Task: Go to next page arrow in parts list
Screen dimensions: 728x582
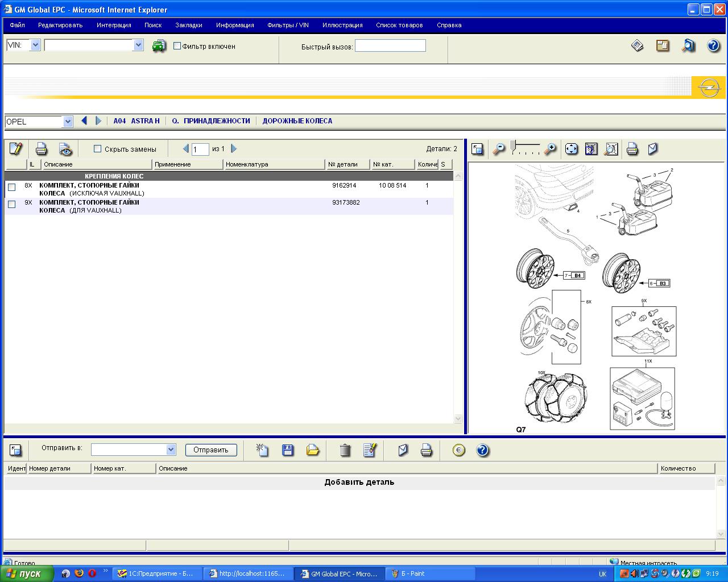Action: tap(233, 149)
